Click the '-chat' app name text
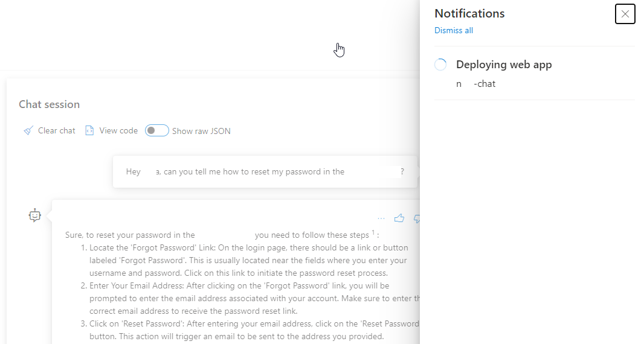The image size is (644, 344). [x=485, y=84]
